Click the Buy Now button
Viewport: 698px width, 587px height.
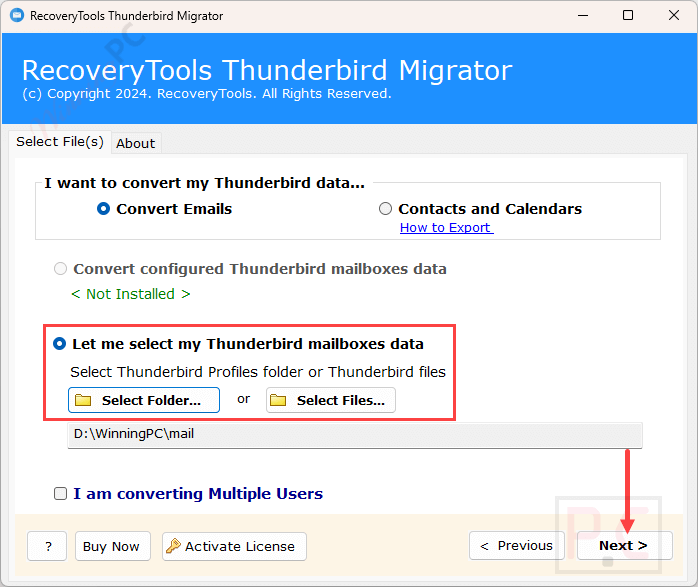point(111,546)
